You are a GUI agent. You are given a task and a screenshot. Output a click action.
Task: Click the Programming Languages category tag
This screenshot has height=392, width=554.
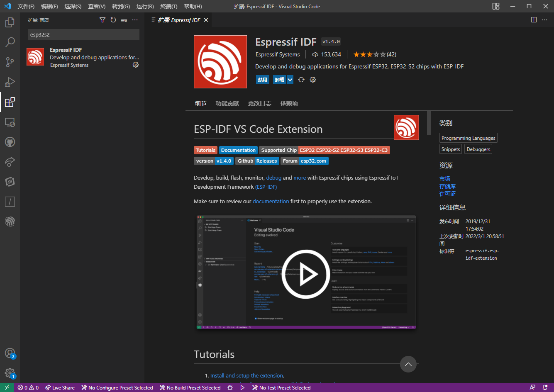pos(469,138)
